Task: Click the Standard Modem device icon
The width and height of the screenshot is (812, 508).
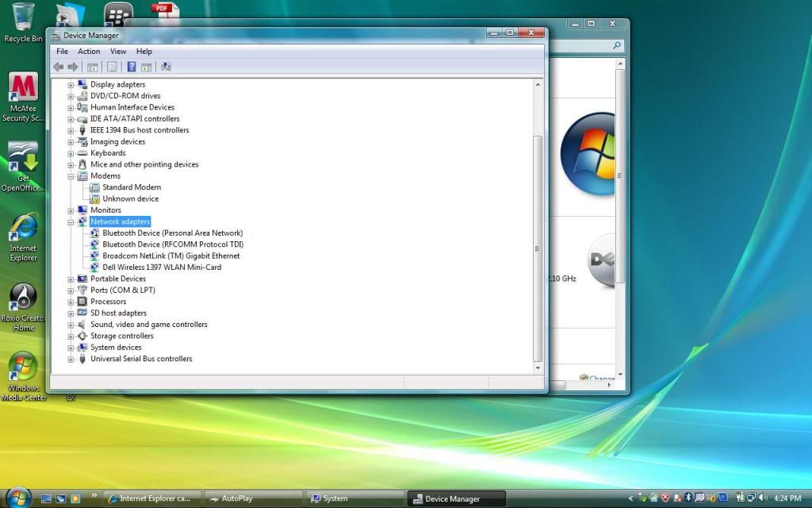Action: tap(94, 187)
